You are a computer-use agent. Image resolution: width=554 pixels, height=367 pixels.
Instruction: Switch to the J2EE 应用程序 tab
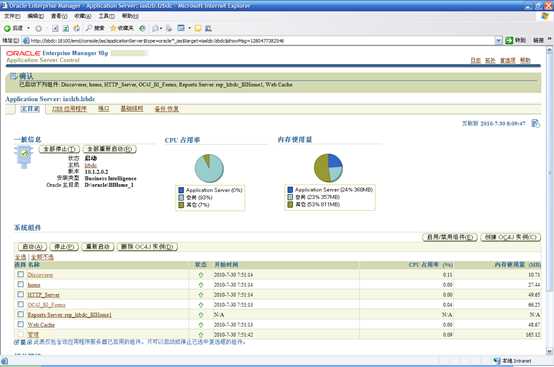tap(69, 109)
